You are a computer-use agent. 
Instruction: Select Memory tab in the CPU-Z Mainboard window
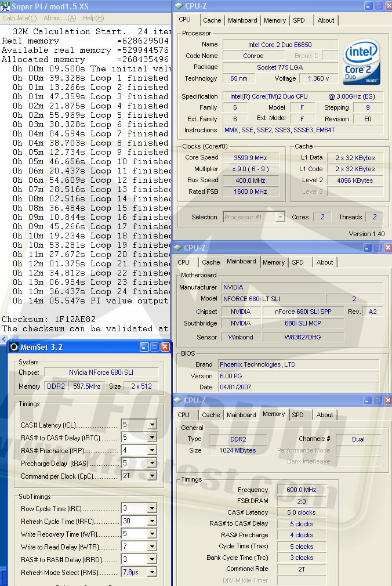[x=274, y=262]
